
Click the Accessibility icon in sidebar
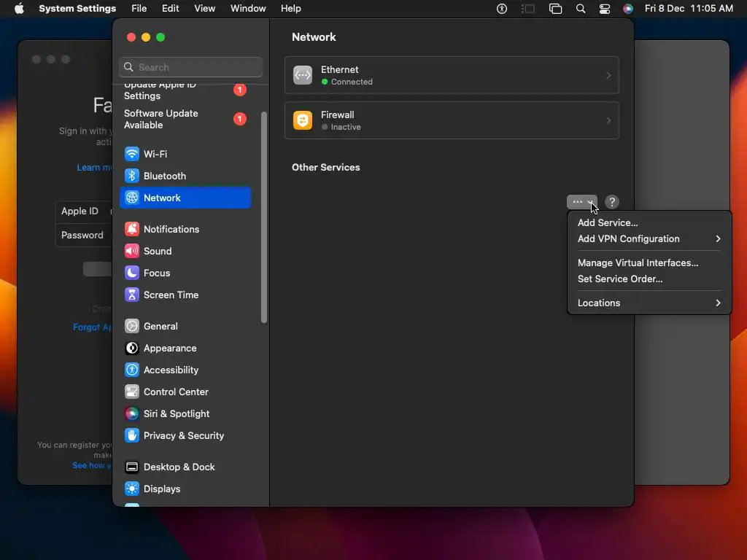pos(132,370)
